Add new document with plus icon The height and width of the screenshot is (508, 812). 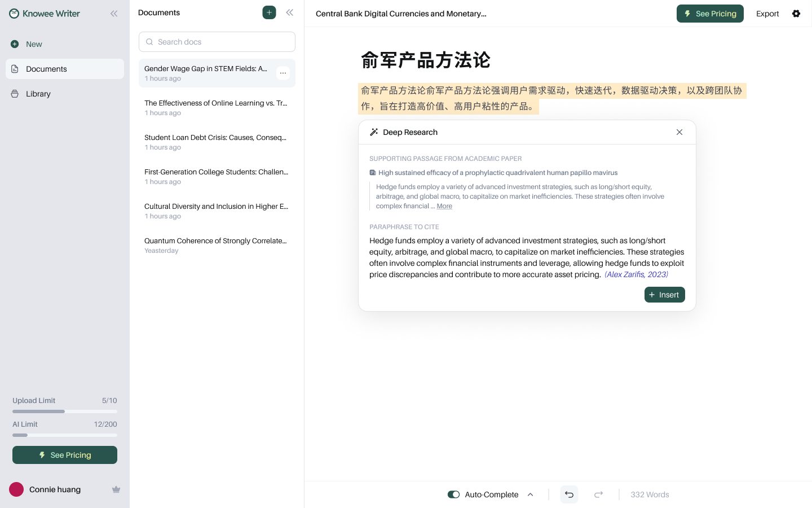click(x=269, y=12)
